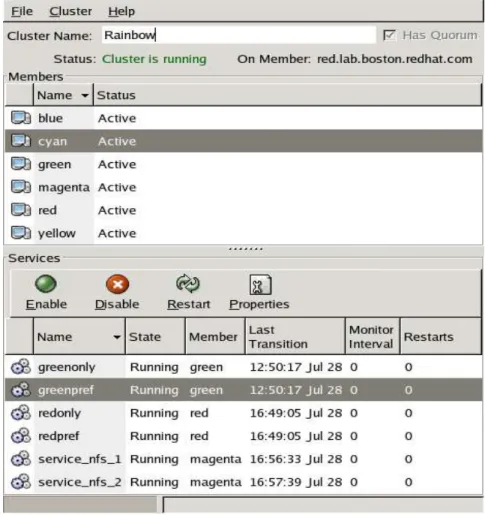Click Last Transition column header
The height and width of the screenshot is (515, 485).
click(x=295, y=337)
